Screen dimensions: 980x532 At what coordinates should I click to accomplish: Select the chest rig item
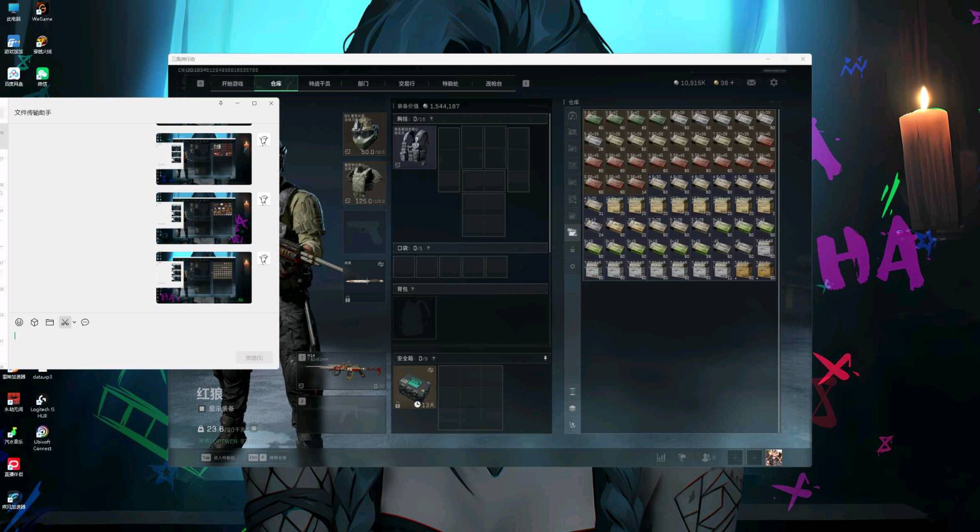(415, 147)
